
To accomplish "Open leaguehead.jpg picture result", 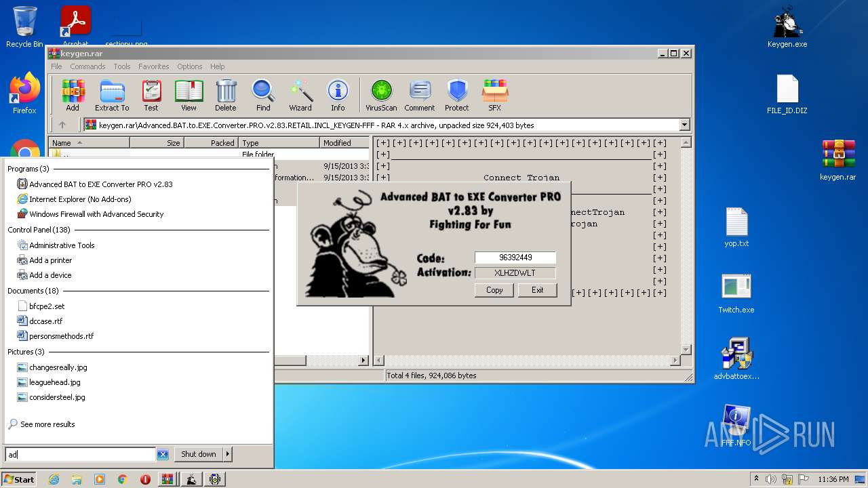I will click(x=54, y=382).
